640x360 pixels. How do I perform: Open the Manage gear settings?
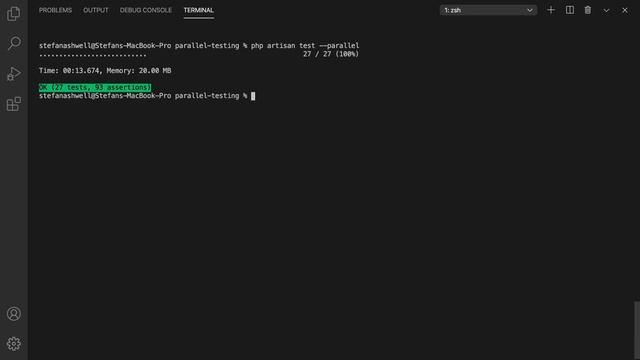click(14, 344)
